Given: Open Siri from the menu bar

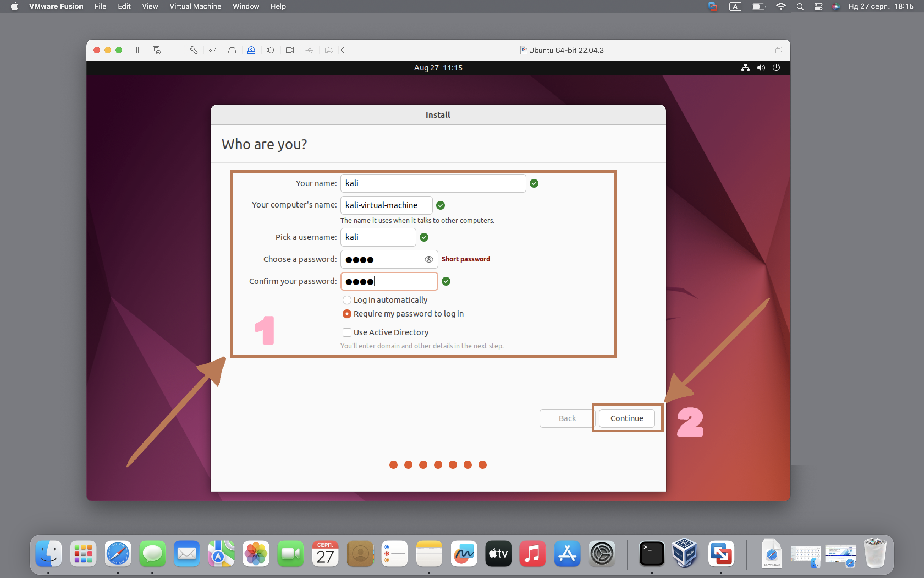Looking at the screenshot, I should (x=836, y=7).
